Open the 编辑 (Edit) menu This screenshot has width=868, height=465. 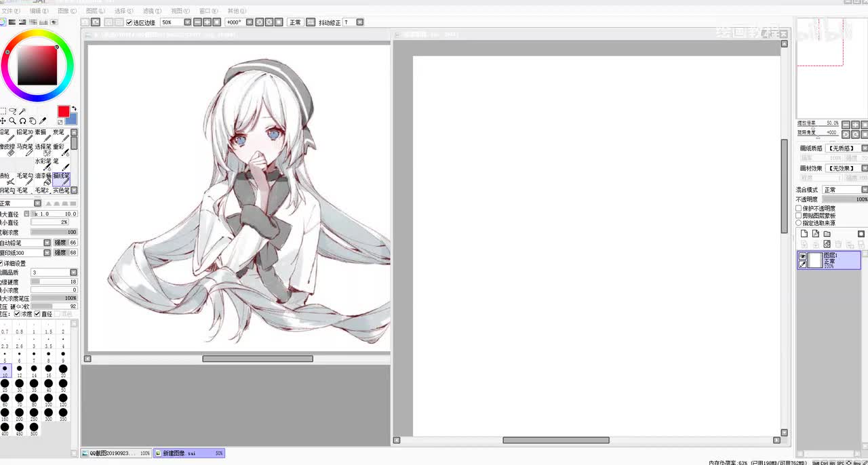pos(39,12)
